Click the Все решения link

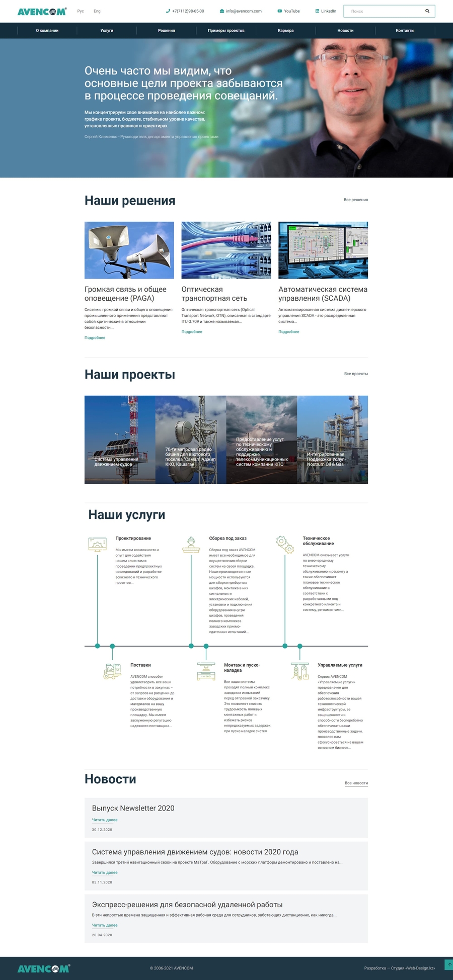tap(356, 200)
